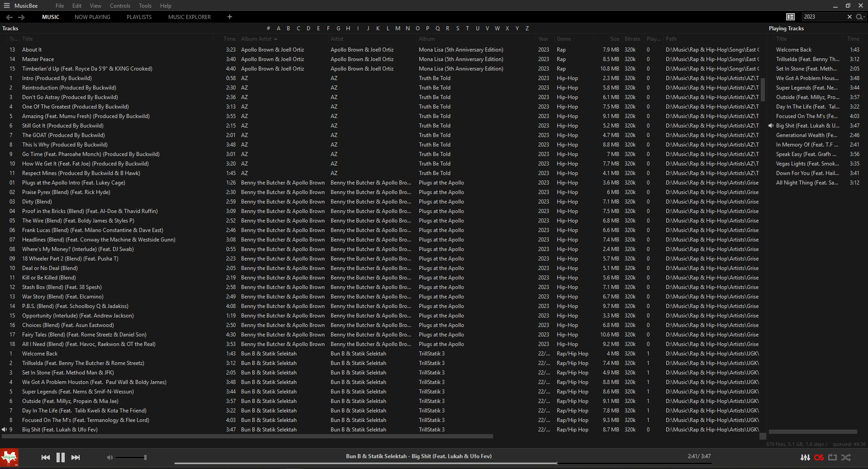Add a new tab with plus icon
This screenshot has width=868, height=469.
230,17
